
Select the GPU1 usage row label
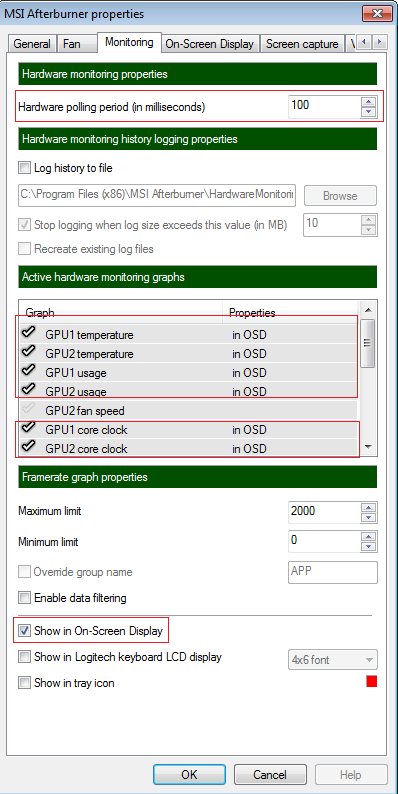click(x=75, y=373)
